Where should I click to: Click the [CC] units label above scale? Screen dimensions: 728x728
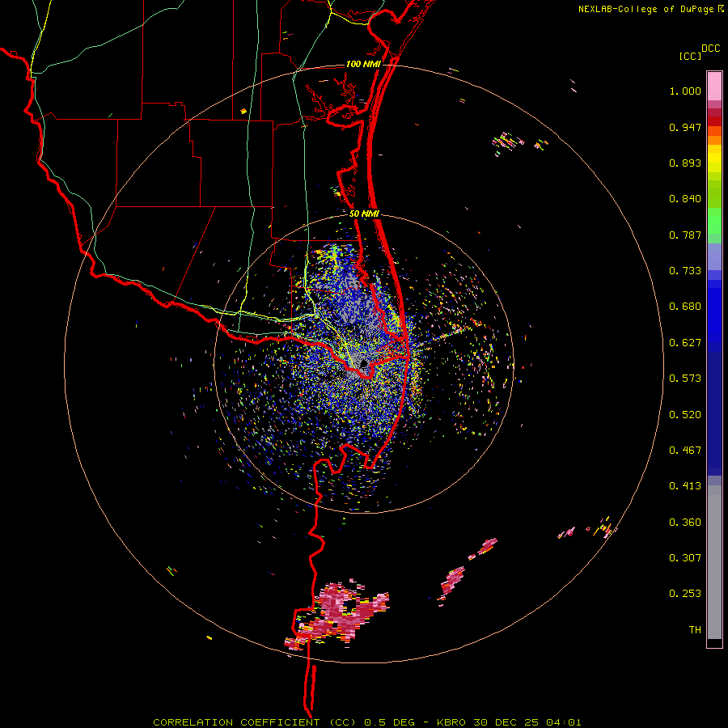click(690, 56)
